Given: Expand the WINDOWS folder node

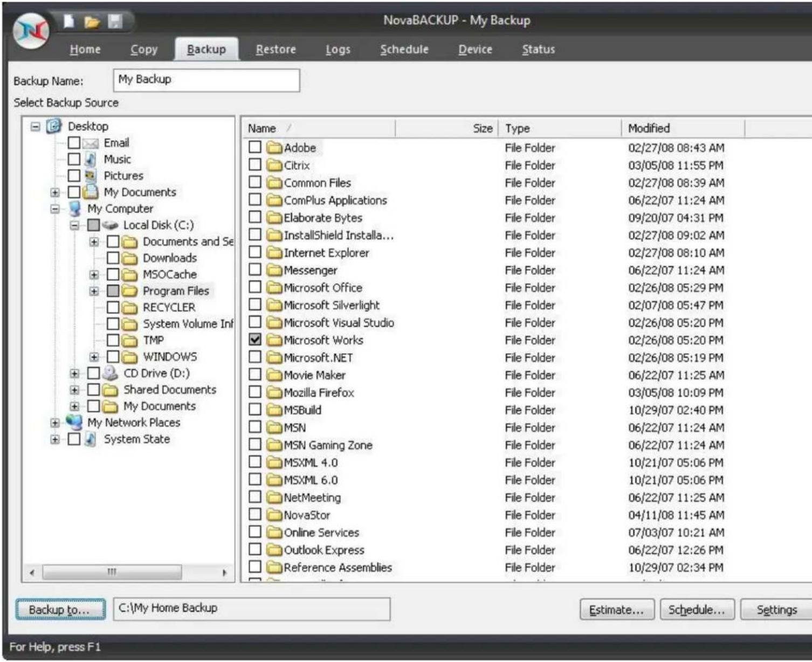Looking at the screenshot, I should [x=94, y=357].
